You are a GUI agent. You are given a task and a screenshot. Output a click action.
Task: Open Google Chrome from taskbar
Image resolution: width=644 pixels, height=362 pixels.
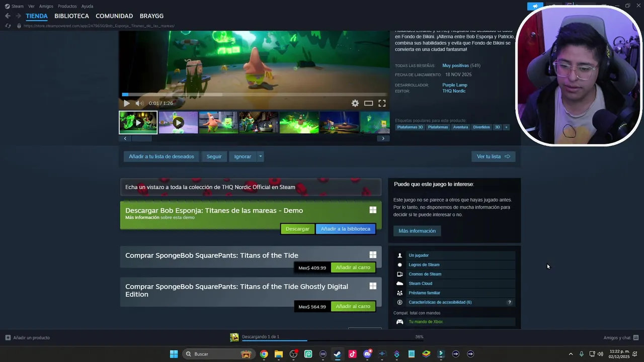point(264,354)
